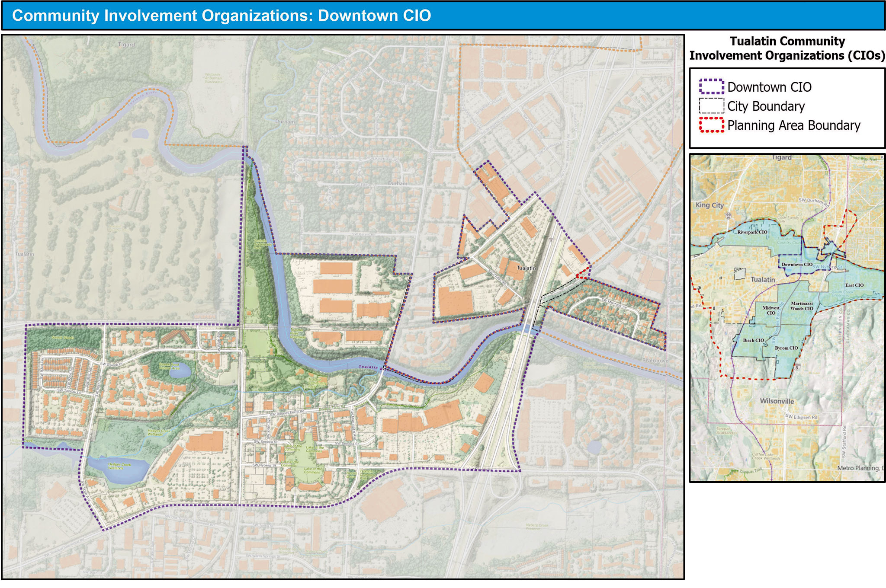
Task: Click the Downtown CIO legend text
Action: click(x=769, y=87)
